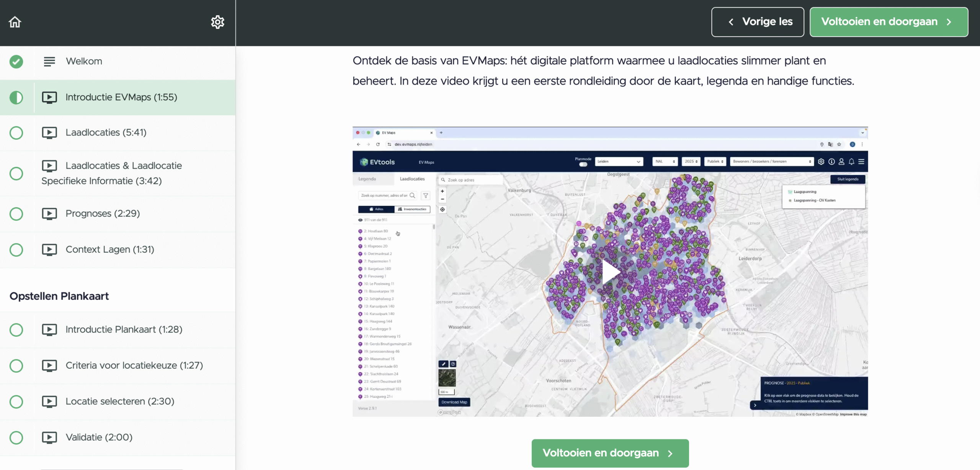980x470 pixels.
Task: Open Criteria voor locatiekeuze lesson
Action: click(x=134, y=366)
